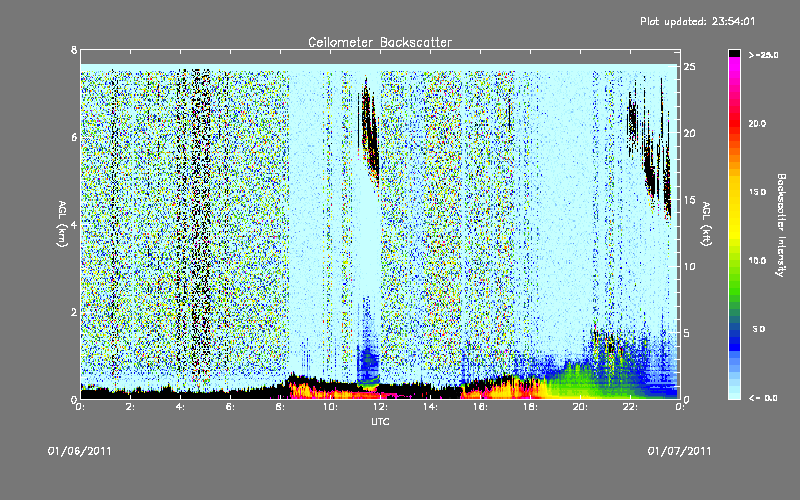Screen dimensions: 800x500
Task: Click the 5.0 colorbar tick label
Action: [759, 329]
